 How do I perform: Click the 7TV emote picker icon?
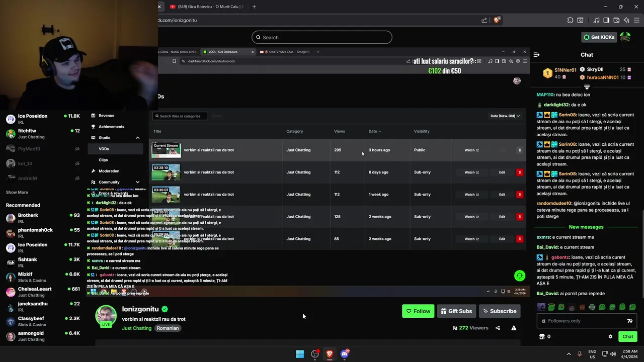click(x=629, y=321)
